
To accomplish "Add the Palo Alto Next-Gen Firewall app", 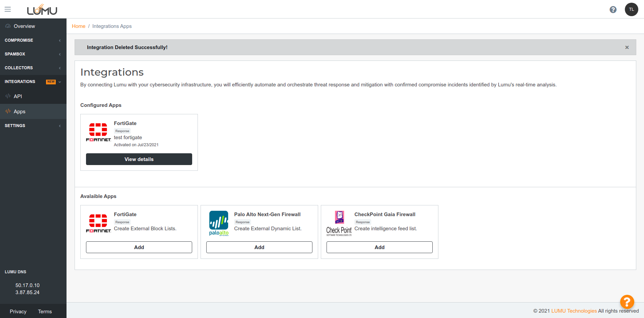I will pyautogui.click(x=259, y=247).
